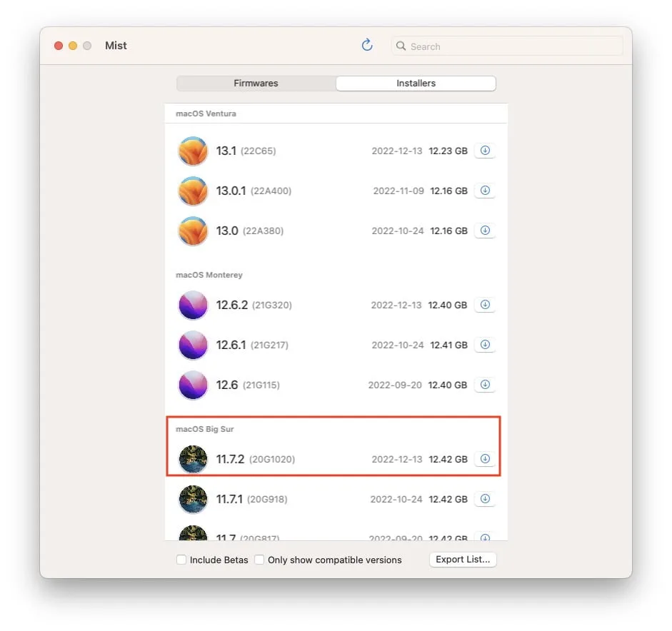This screenshot has width=672, height=631.
Task: Click the Big Sur icon beside 11.7.2
Action: 193,459
